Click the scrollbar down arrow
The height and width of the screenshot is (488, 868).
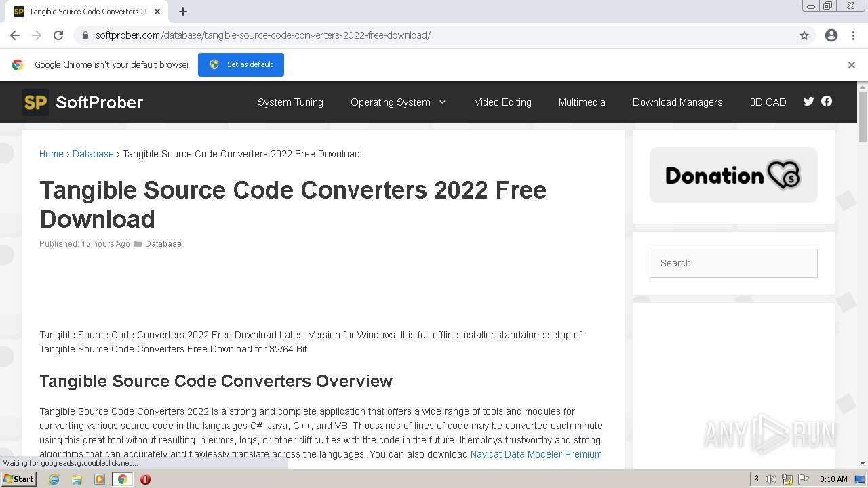coord(863,464)
